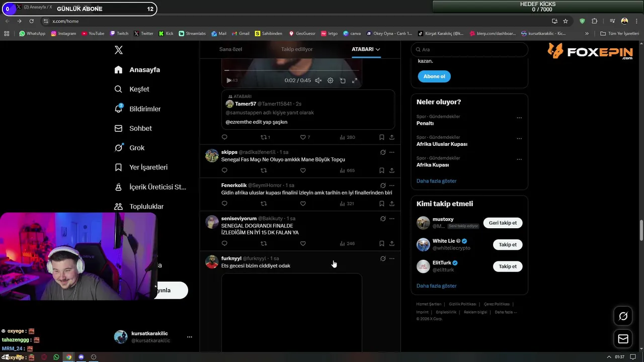Image resolution: width=644 pixels, height=362 pixels.
Task: Click the Abone ol button
Action: tap(434, 76)
